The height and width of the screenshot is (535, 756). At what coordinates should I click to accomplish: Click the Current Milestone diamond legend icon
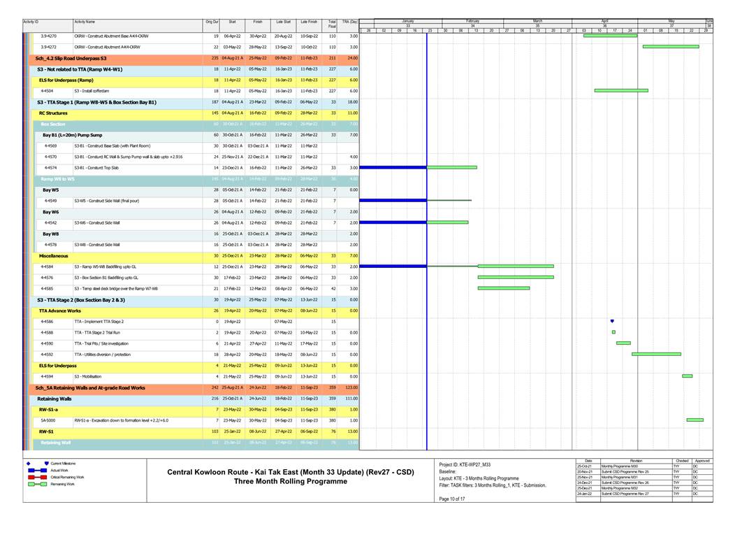(x=28, y=464)
